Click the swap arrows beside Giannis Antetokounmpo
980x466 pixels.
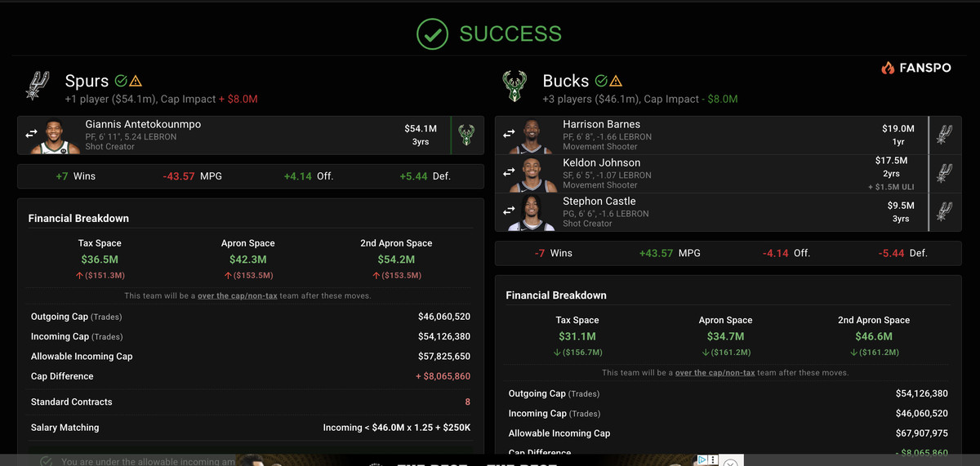(32, 134)
